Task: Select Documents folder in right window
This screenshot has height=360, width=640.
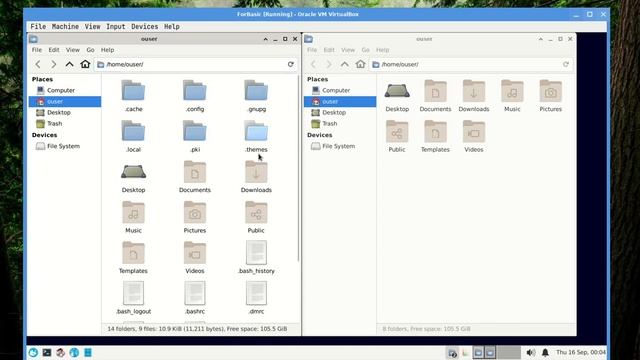Action: (x=436, y=96)
